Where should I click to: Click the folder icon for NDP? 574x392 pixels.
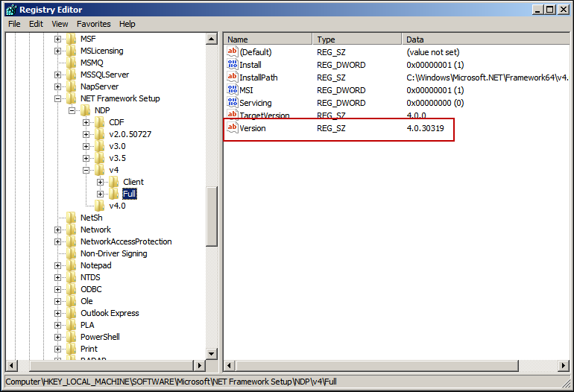pyautogui.click(x=85, y=110)
